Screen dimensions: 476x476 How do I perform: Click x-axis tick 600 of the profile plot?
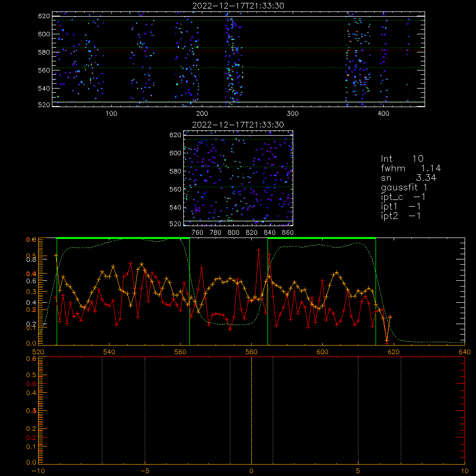tap(322, 352)
